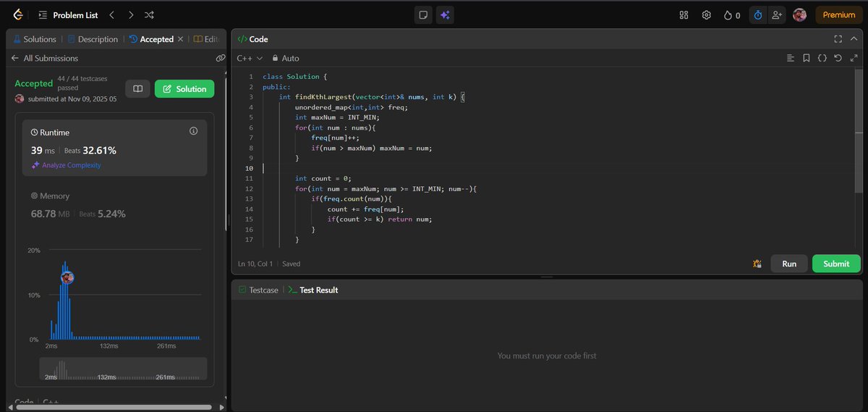This screenshot has height=412, width=868.
Task: Click code line 'int count = 0;'
Action: click(x=323, y=178)
